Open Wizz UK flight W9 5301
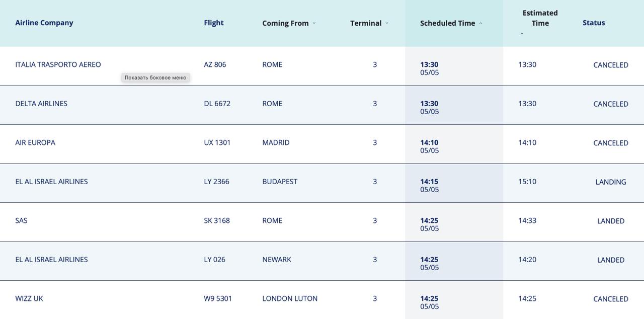 [x=218, y=298]
